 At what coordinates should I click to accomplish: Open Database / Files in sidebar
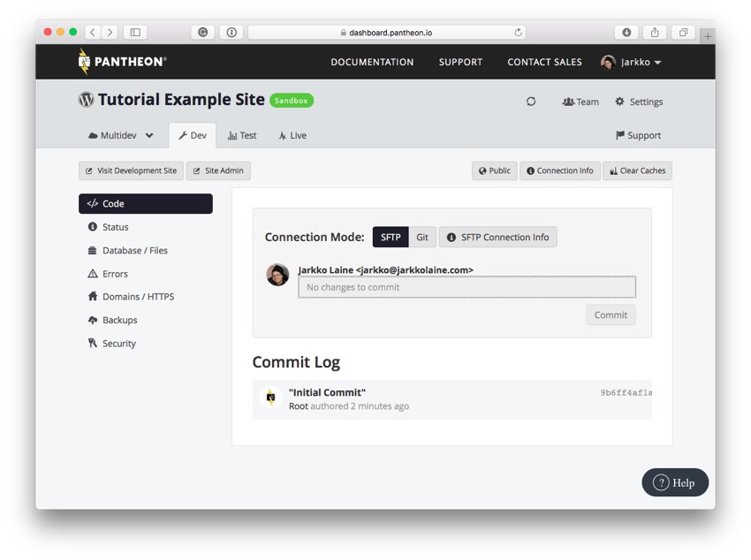coord(134,251)
